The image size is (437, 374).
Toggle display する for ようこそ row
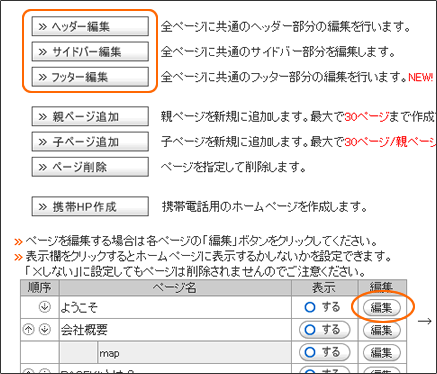point(322,307)
